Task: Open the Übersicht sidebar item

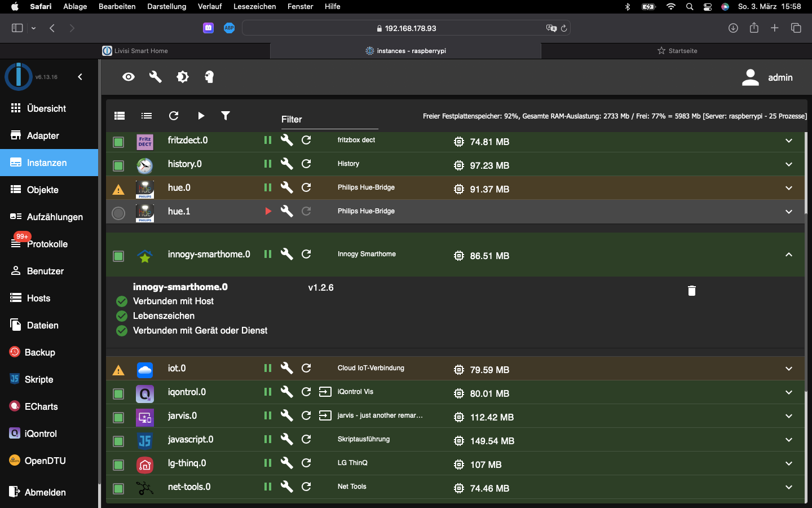Action: click(49, 108)
